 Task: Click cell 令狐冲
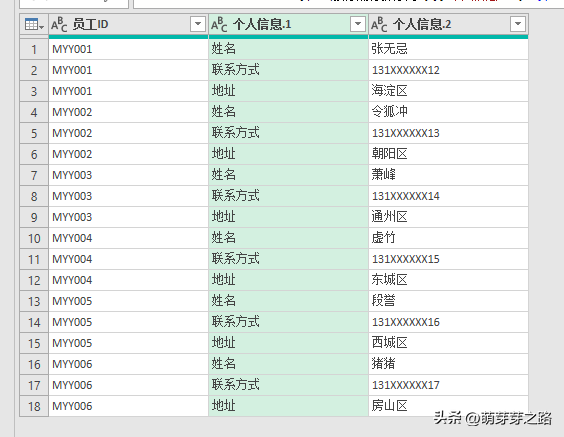(x=449, y=112)
